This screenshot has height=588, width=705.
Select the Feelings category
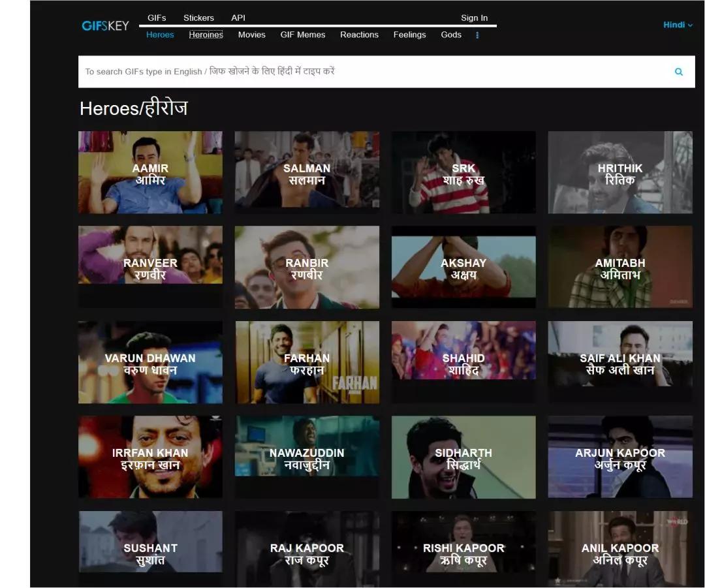(x=409, y=35)
